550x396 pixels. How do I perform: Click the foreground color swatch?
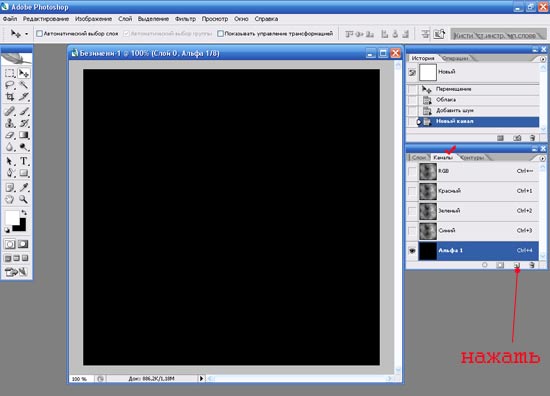point(12,217)
